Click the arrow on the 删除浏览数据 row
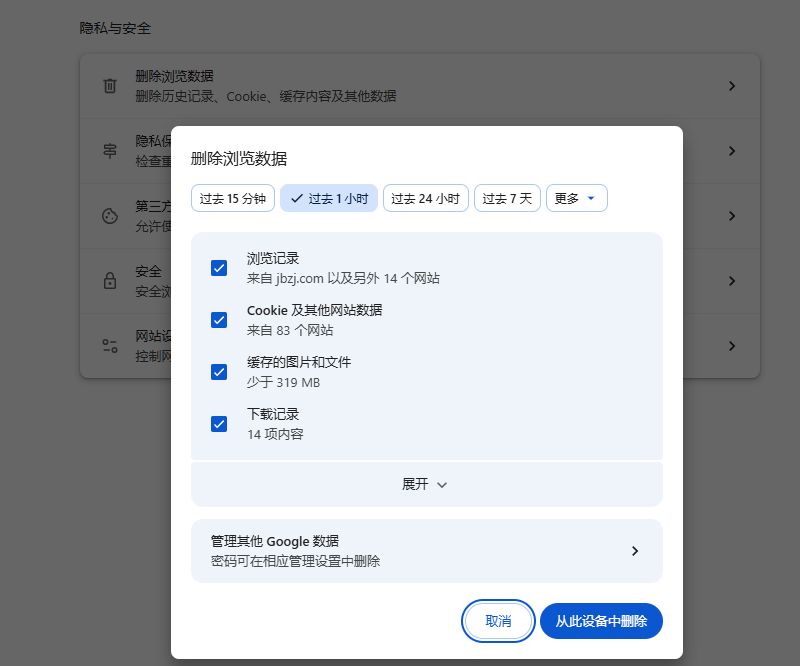 point(732,86)
